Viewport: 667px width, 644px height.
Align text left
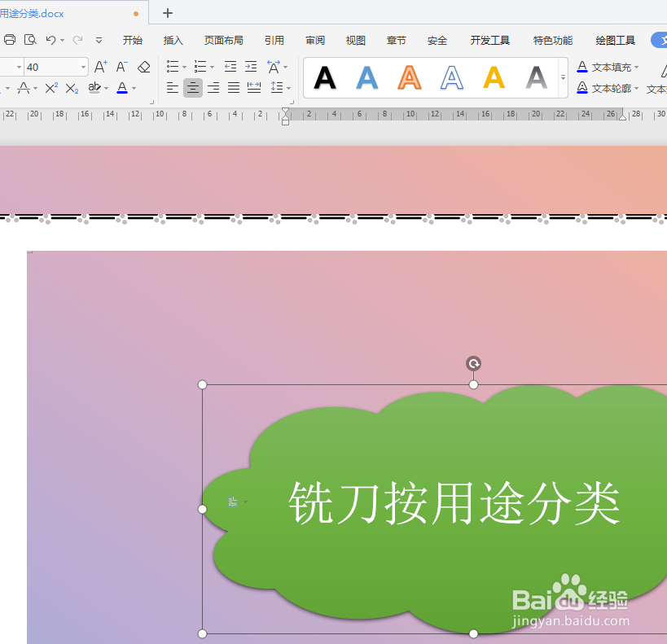point(173,88)
